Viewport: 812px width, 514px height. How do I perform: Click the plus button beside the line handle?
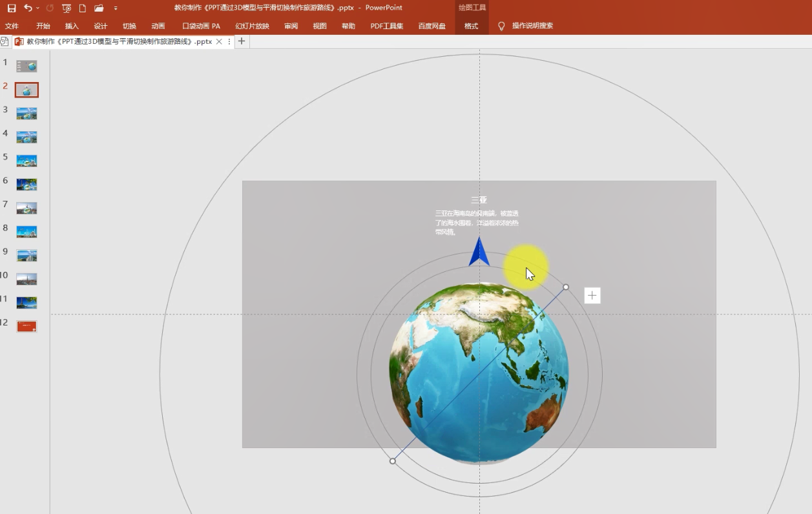(x=592, y=295)
